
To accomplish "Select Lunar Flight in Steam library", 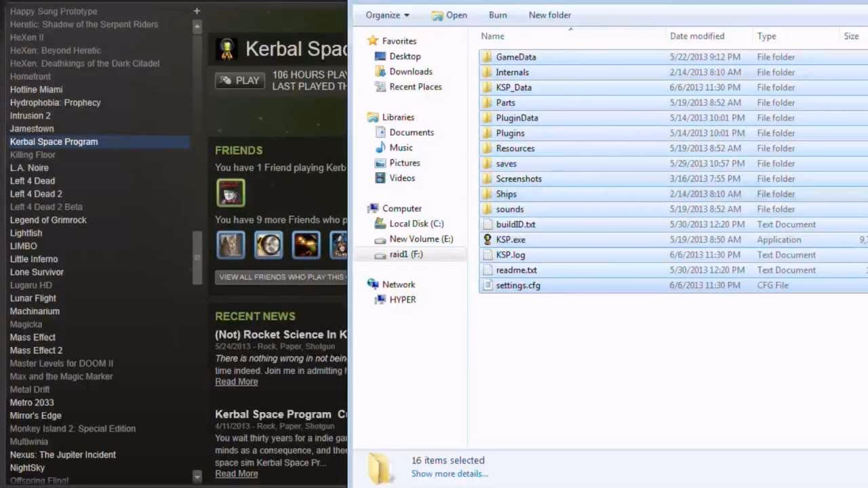I will 33,298.
